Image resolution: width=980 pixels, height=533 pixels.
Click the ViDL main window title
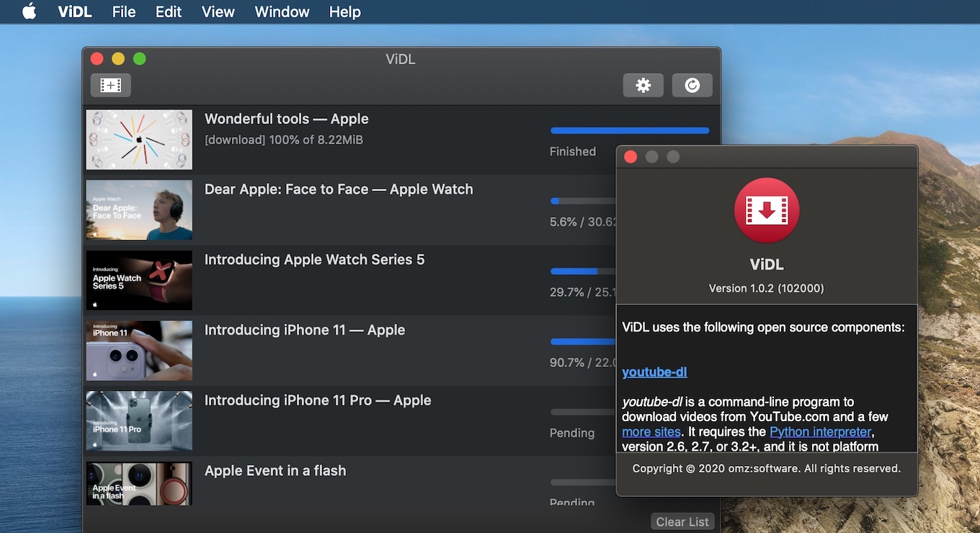click(401, 59)
